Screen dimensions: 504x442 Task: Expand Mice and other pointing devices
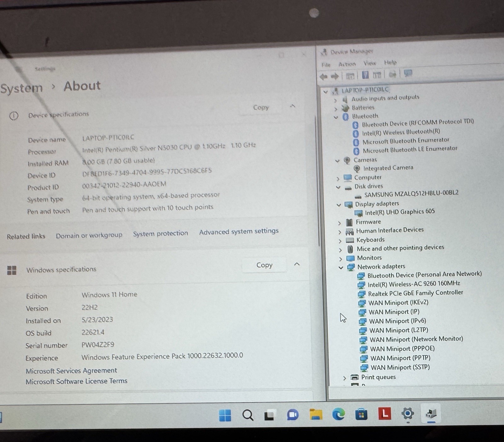click(341, 250)
